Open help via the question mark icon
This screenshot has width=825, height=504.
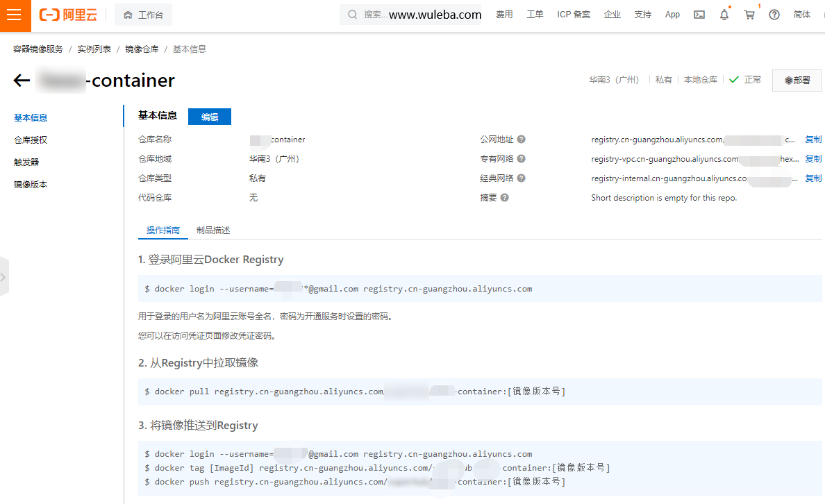pyautogui.click(x=774, y=14)
